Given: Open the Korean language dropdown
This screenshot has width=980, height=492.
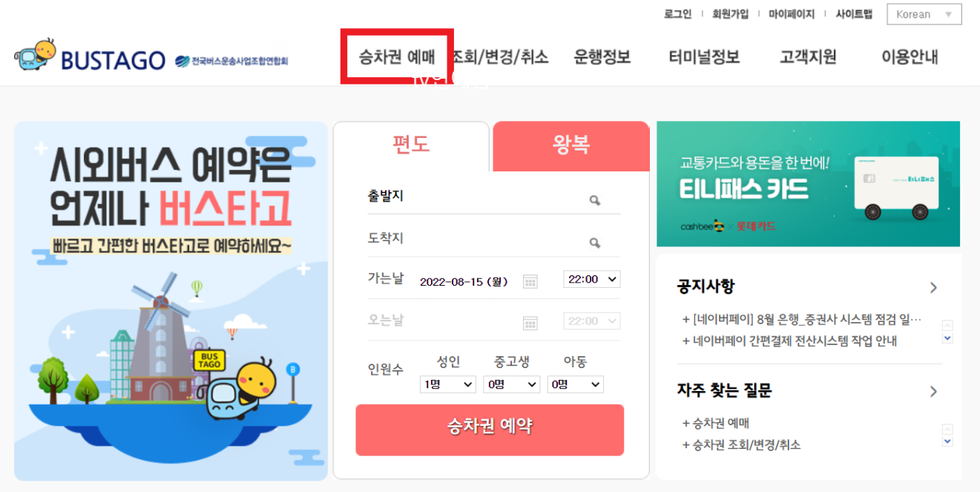Looking at the screenshot, I should [924, 14].
